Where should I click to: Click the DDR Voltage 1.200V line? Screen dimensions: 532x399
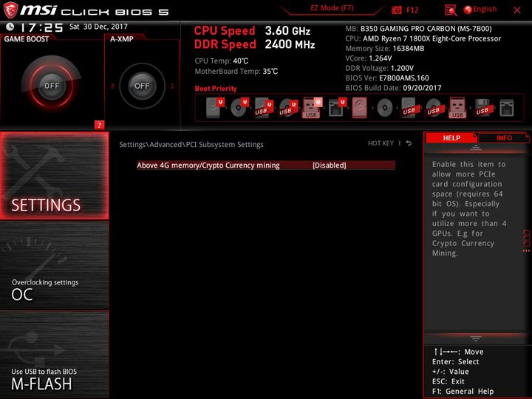[379, 68]
